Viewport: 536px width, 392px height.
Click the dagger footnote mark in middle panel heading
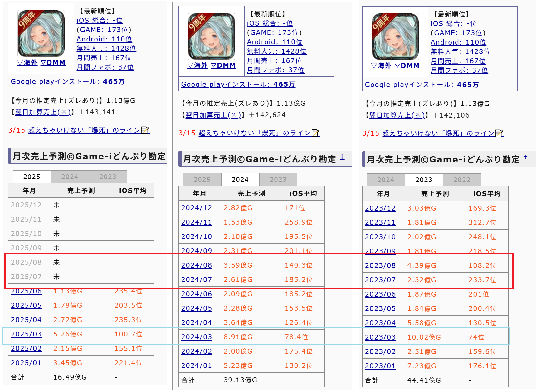pos(342,157)
